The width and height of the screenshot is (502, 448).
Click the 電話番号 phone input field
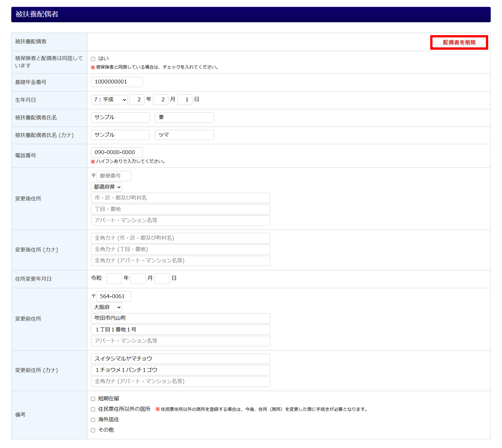(x=117, y=152)
